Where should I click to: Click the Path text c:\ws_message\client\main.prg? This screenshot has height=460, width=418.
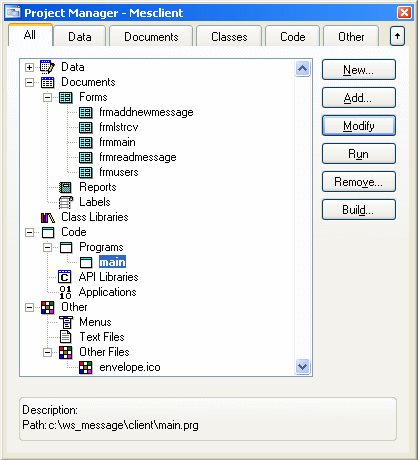pyautogui.click(x=123, y=426)
